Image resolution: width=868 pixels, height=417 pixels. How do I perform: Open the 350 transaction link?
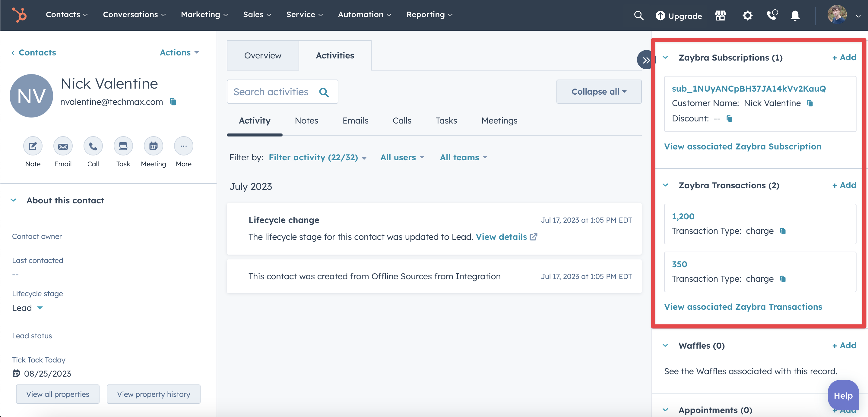(x=679, y=264)
